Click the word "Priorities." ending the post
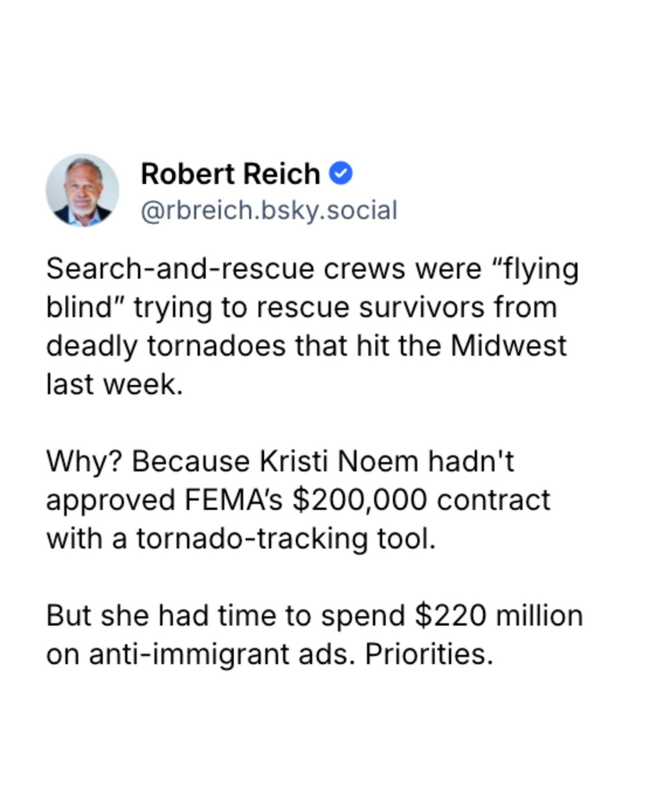Screen dimensions: 650x812 (429, 654)
